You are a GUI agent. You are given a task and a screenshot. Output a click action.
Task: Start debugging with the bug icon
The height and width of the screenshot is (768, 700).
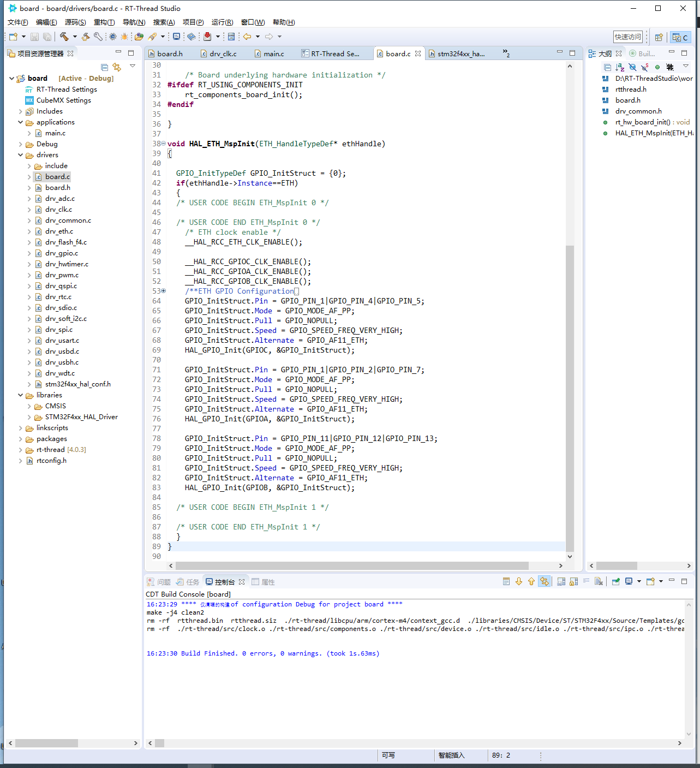click(x=125, y=37)
